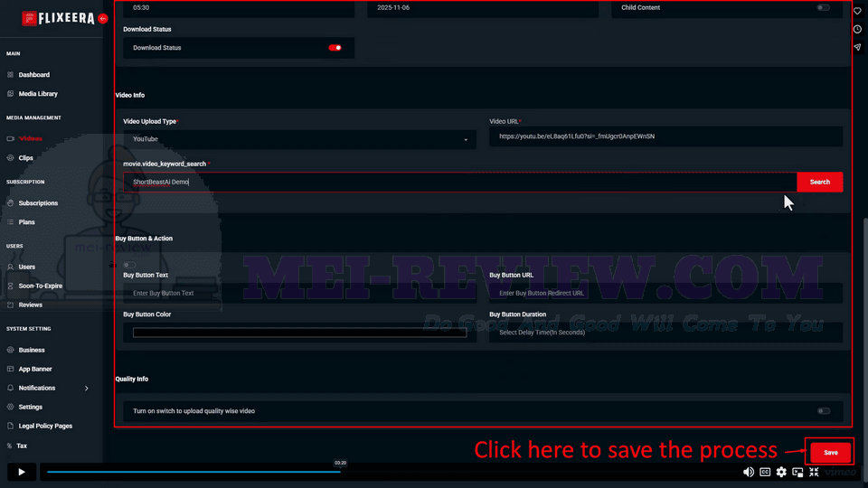Toggle the CC captions button

coord(765,472)
